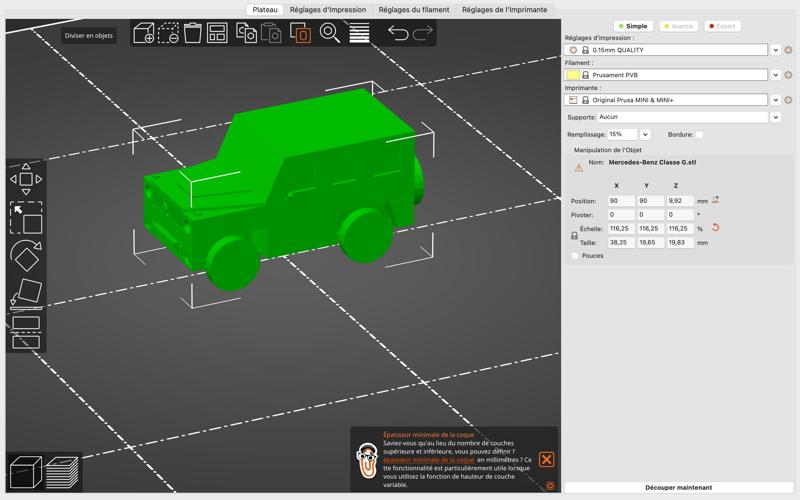
Task: Open the Réglages d'Impression tab
Action: tap(328, 10)
